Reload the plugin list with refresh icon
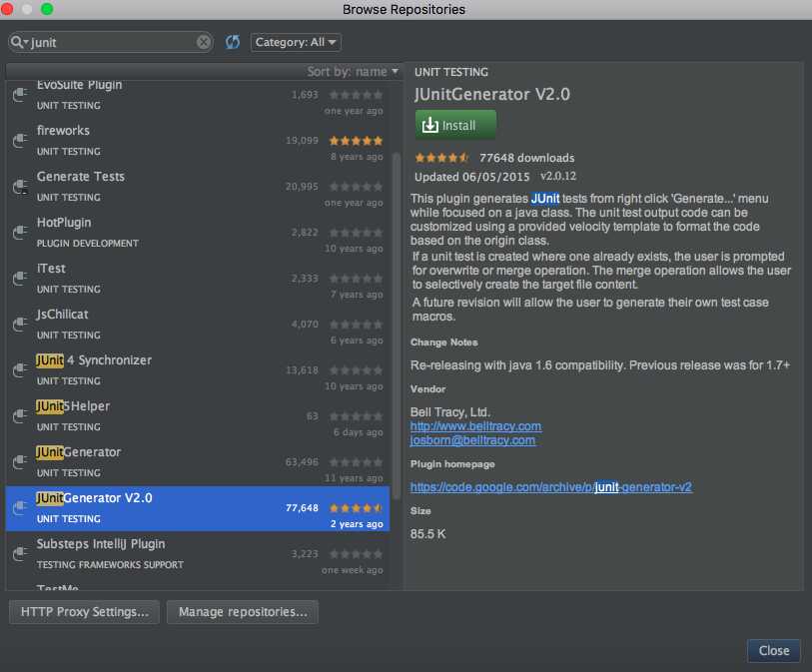 233,42
